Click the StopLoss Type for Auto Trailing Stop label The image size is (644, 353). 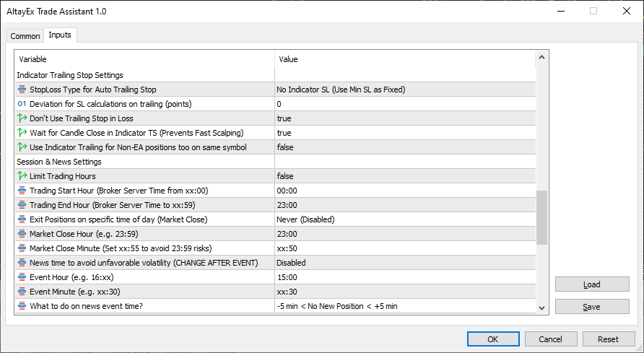pos(93,90)
